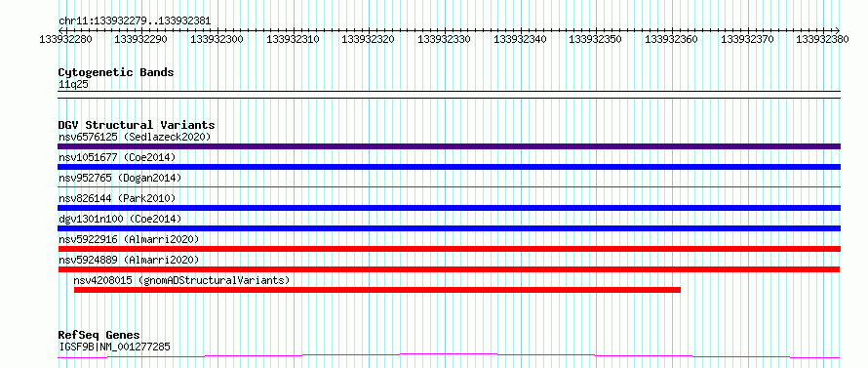
Task: Click the thin red nsv952765 variant line
Action: click(x=449, y=187)
